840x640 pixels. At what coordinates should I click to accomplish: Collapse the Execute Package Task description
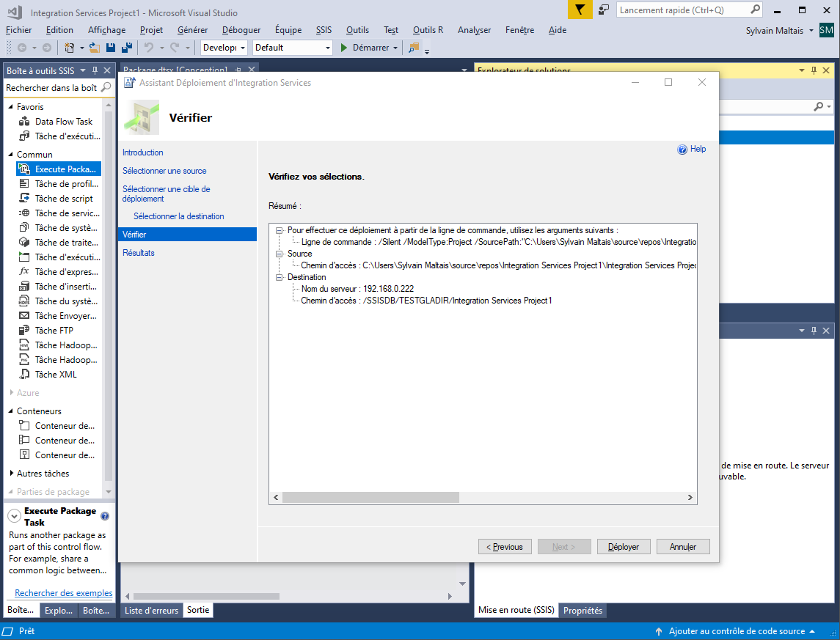click(x=15, y=516)
